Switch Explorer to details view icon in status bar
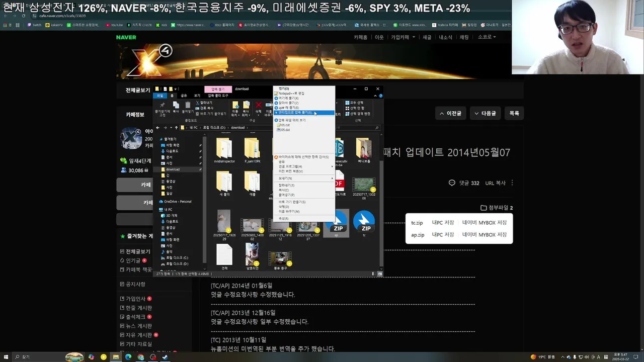Screen dimensions: 644x362 pos(373,274)
